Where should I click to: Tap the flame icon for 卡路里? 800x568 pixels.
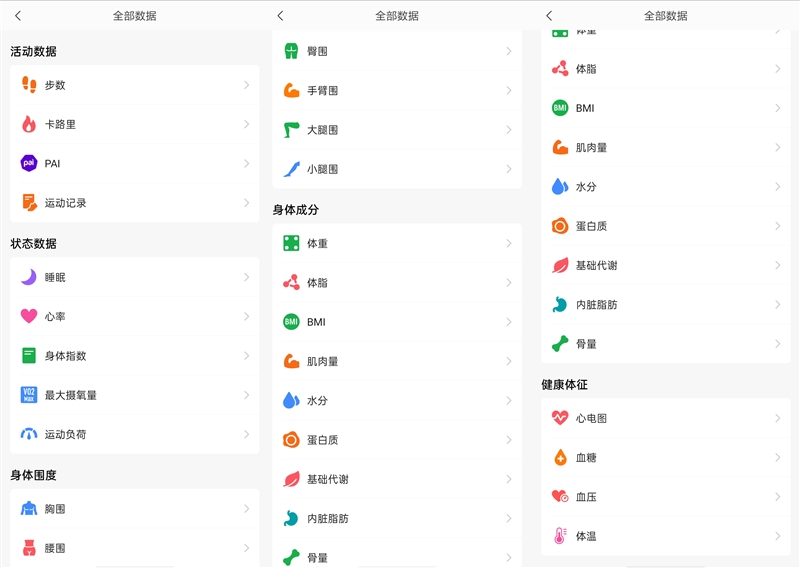[29, 124]
